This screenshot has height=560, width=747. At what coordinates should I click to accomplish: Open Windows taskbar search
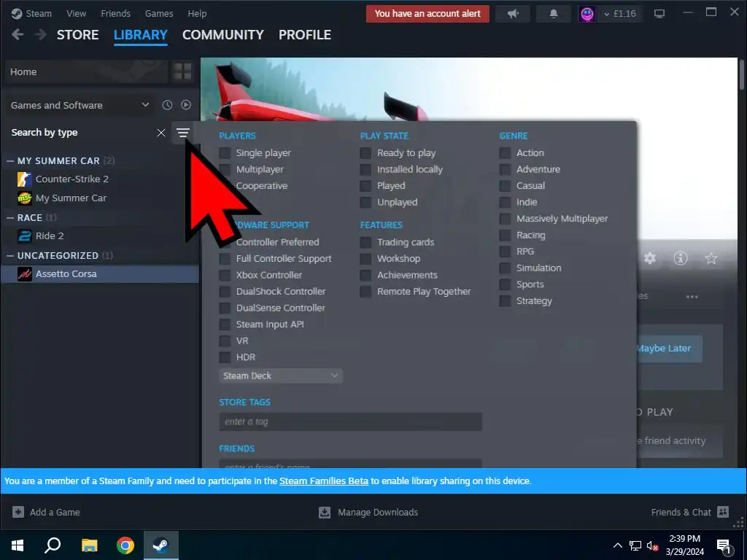(x=53, y=545)
